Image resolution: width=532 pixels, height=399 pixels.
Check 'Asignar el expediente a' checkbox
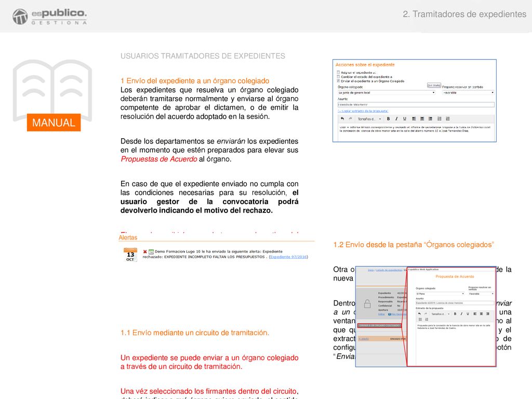point(338,72)
